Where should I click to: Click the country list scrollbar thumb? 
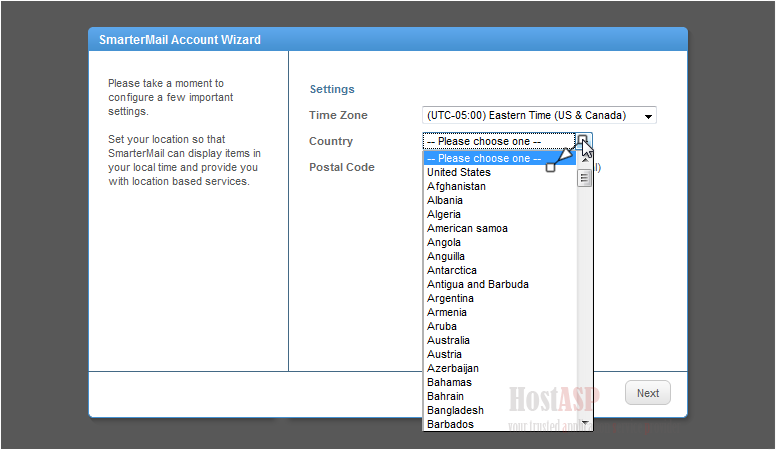coord(584,179)
